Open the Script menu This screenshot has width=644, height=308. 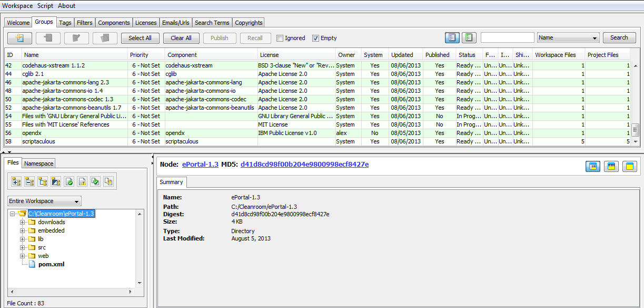45,6
